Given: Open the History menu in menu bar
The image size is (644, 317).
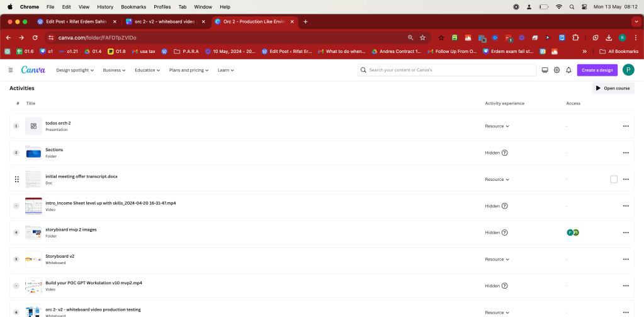Looking at the screenshot, I should (105, 7).
